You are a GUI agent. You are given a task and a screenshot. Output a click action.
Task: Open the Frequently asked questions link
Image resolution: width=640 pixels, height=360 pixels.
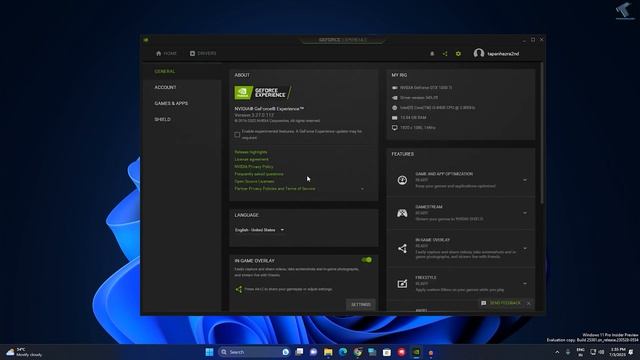click(x=259, y=174)
